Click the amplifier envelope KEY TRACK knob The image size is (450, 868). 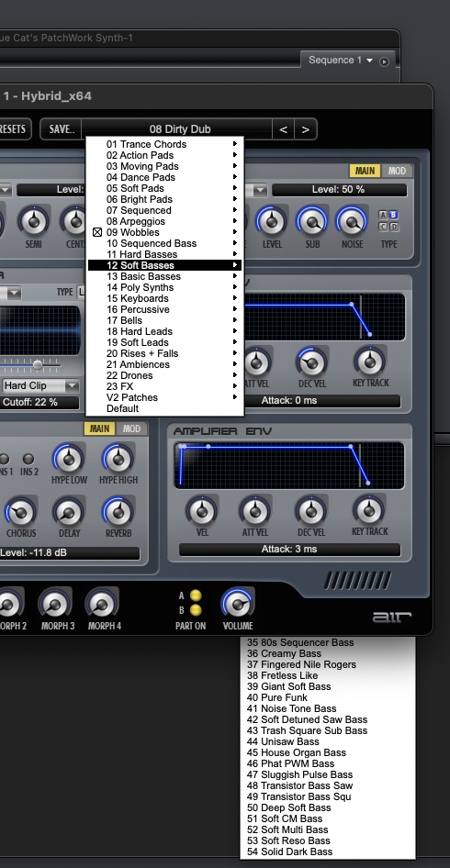click(x=369, y=510)
